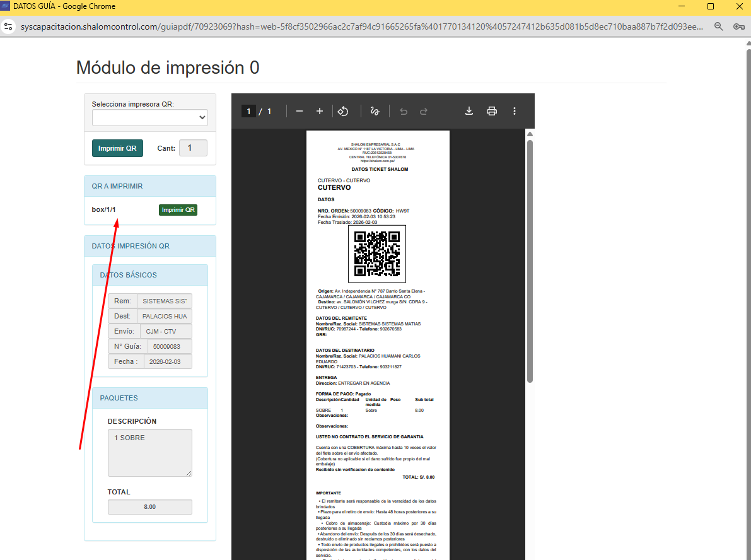The image size is (751, 560).
Task: Rotate the PDF page counterclockwise
Action: [x=343, y=111]
